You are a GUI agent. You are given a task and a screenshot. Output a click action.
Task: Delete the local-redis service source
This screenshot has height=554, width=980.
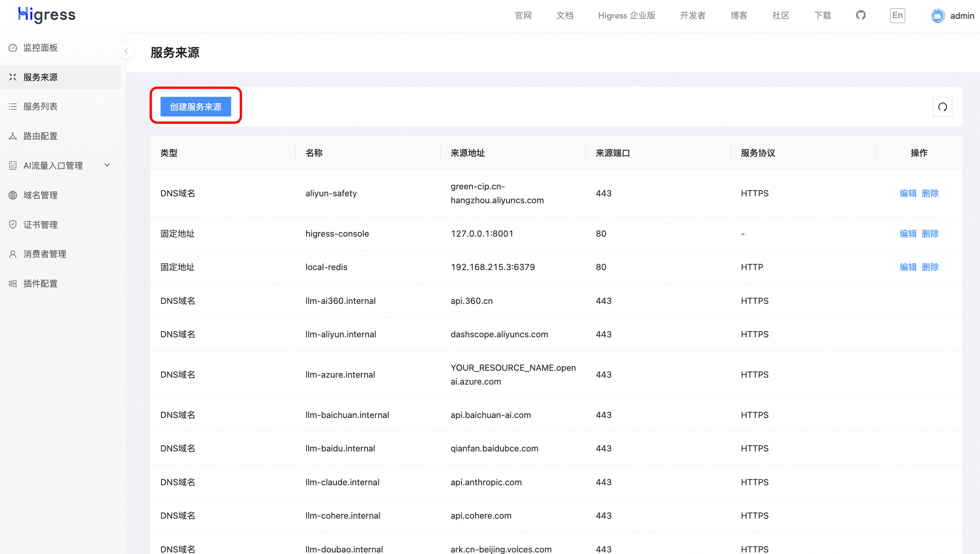coord(930,267)
